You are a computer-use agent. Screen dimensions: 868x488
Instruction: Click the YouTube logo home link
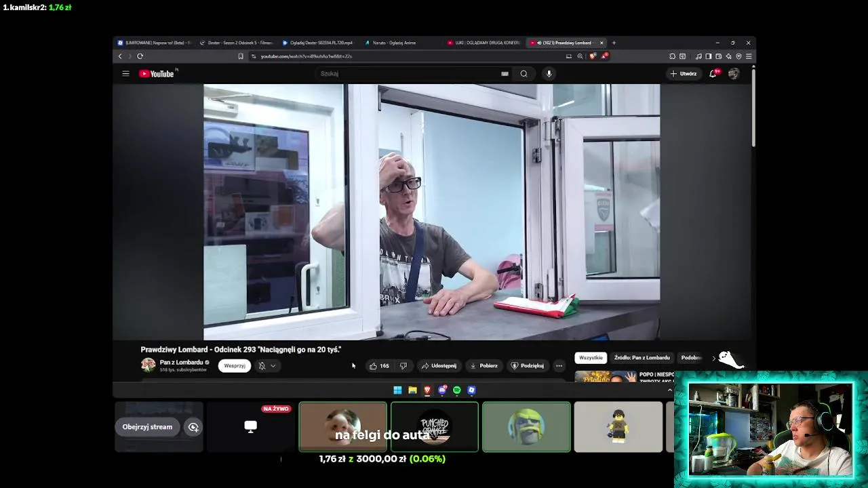pyautogui.click(x=157, y=73)
